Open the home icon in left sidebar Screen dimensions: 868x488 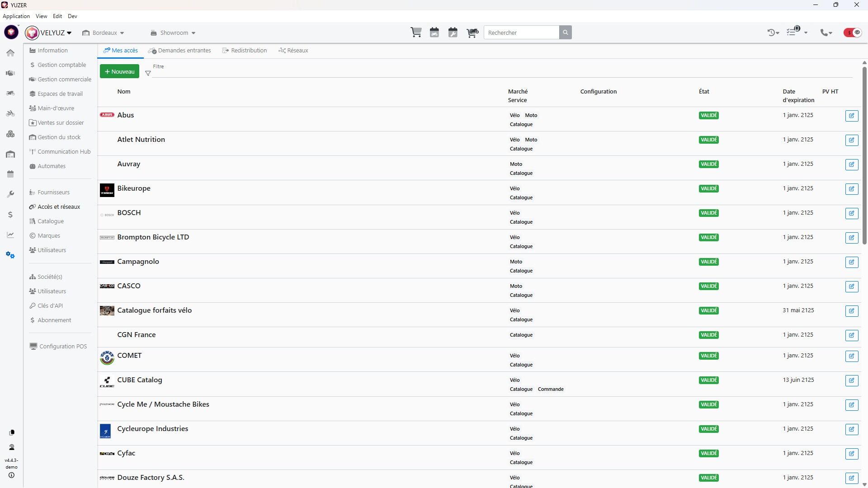(10, 53)
